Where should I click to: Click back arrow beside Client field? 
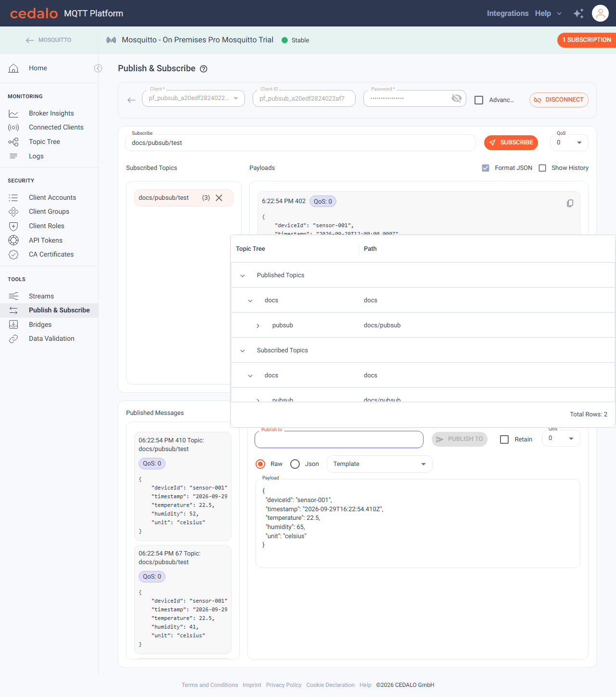coord(131,100)
